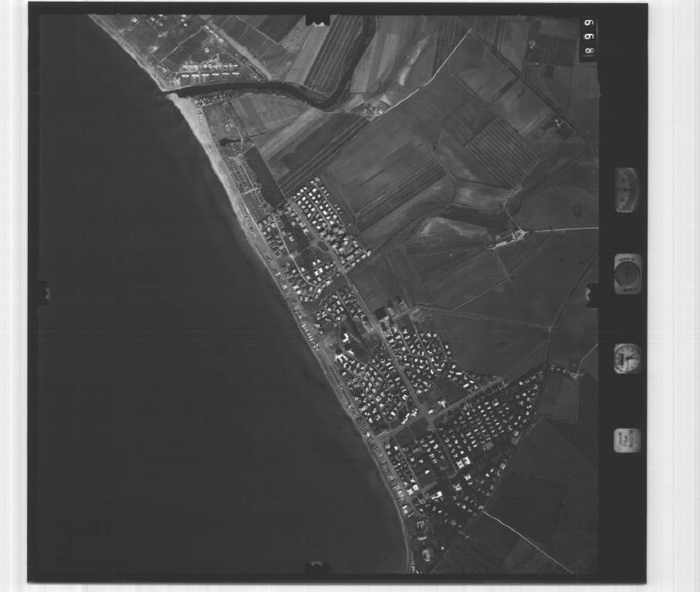Click the analog clock in the margin
700x592 pixels.
(627, 359)
